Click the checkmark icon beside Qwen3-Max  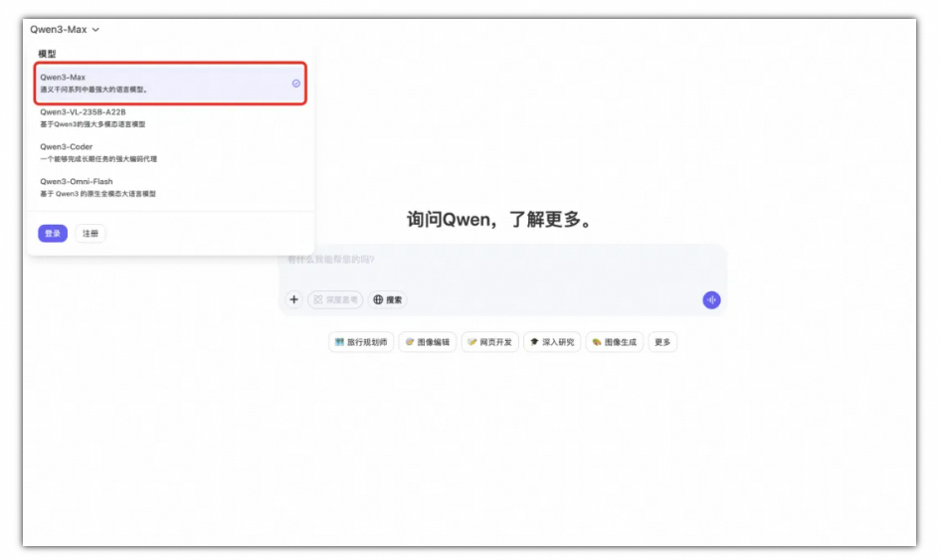(x=295, y=84)
